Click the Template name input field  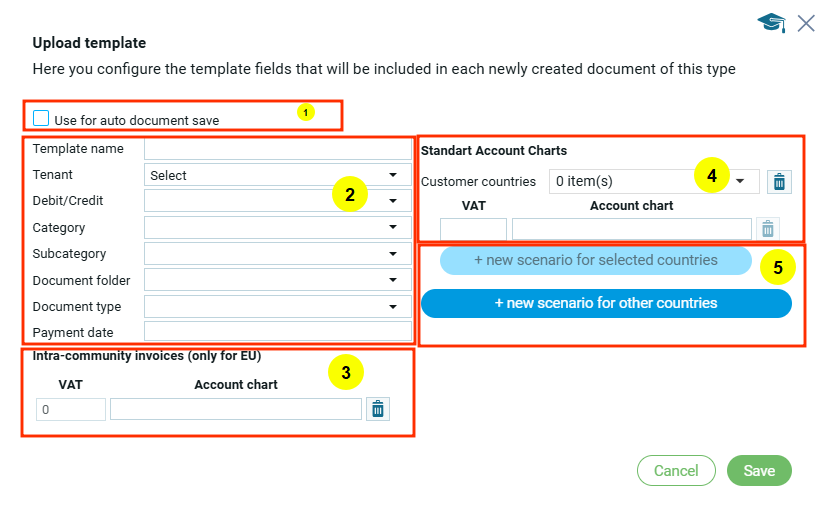(277, 149)
